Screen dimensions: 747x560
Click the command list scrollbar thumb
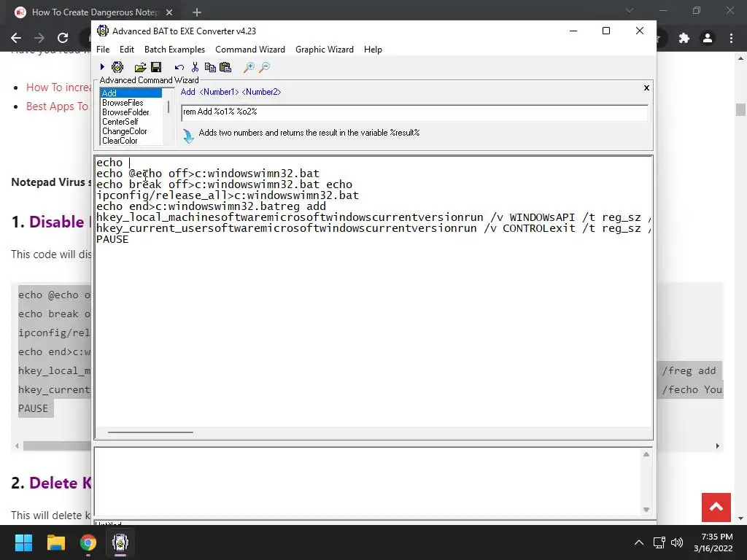click(x=169, y=106)
